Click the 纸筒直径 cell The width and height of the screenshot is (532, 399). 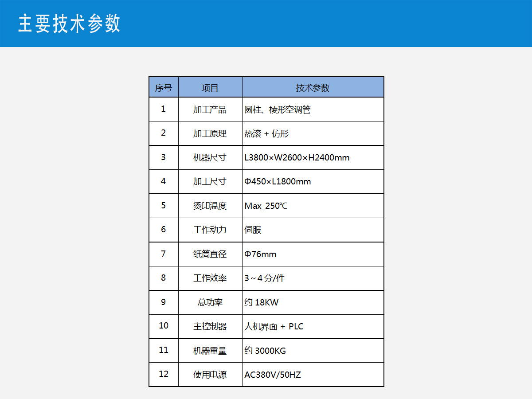pos(210,254)
